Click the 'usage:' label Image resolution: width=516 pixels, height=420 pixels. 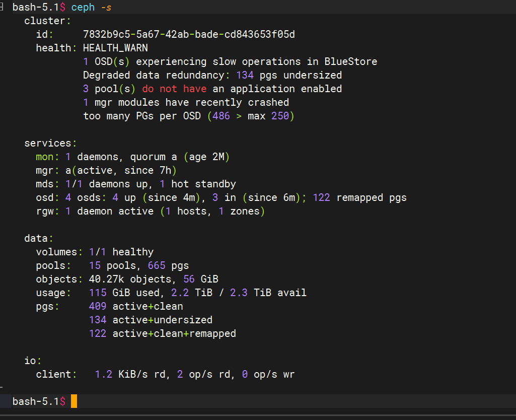tap(53, 293)
